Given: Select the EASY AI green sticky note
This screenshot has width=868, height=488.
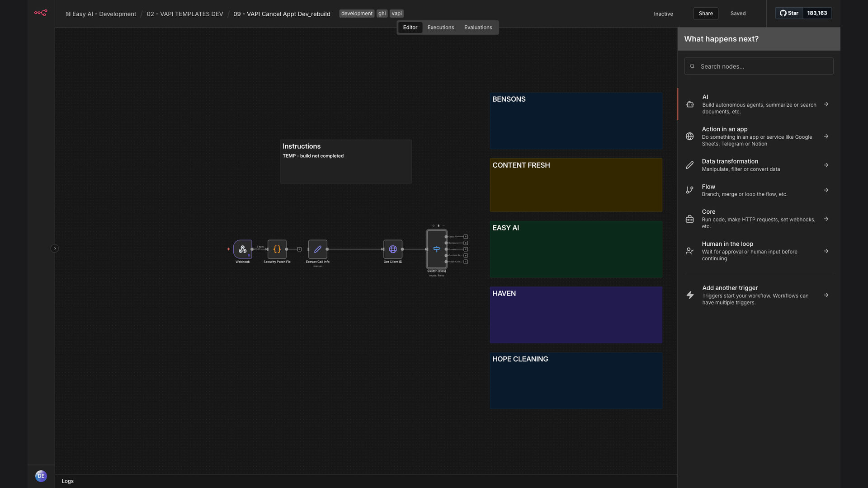Looking at the screenshot, I should [x=576, y=249].
